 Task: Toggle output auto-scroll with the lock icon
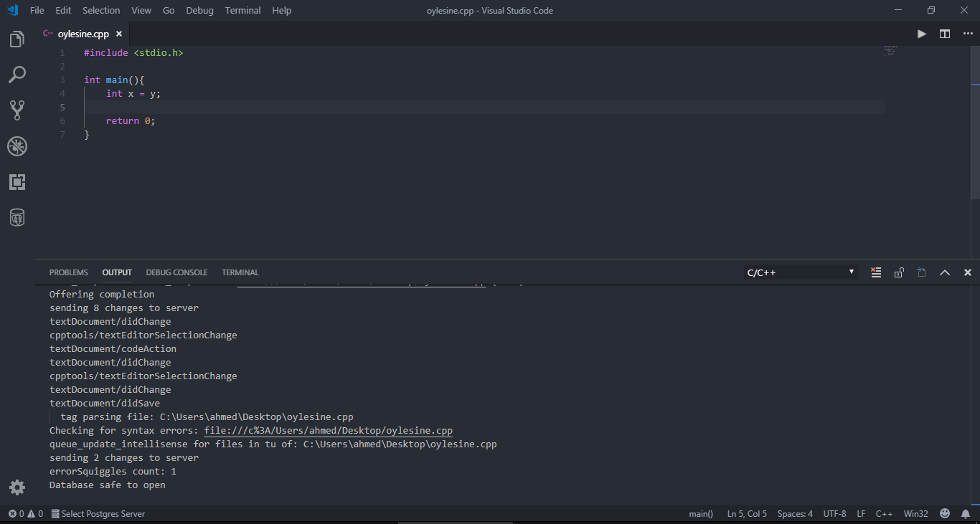tap(899, 272)
